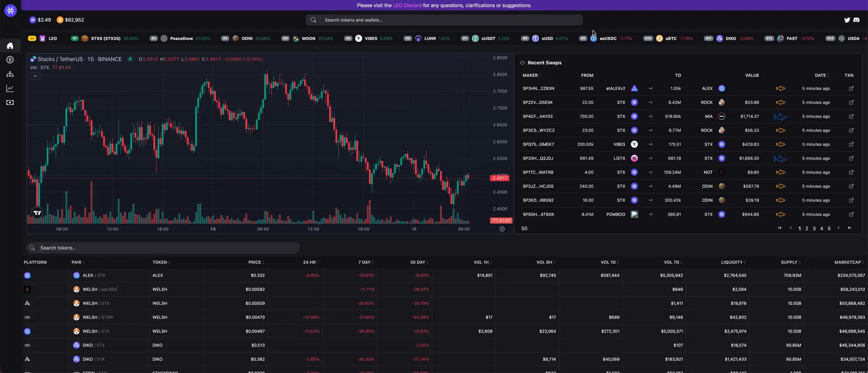Click ODIN token icon in SP3JZ...HCJG5 row

722,186
